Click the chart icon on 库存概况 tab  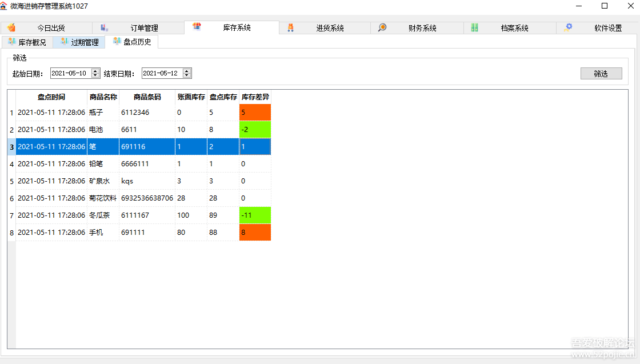[x=11, y=41]
